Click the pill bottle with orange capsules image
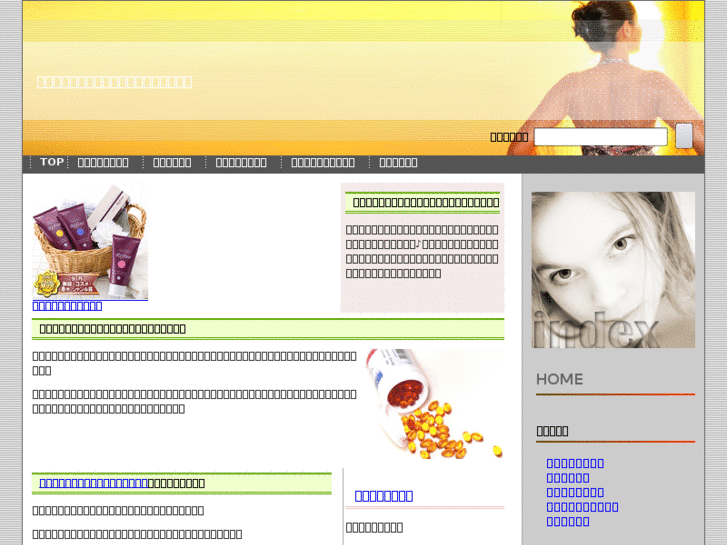The height and width of the screenshot is (545, 727). click(434, 404)
